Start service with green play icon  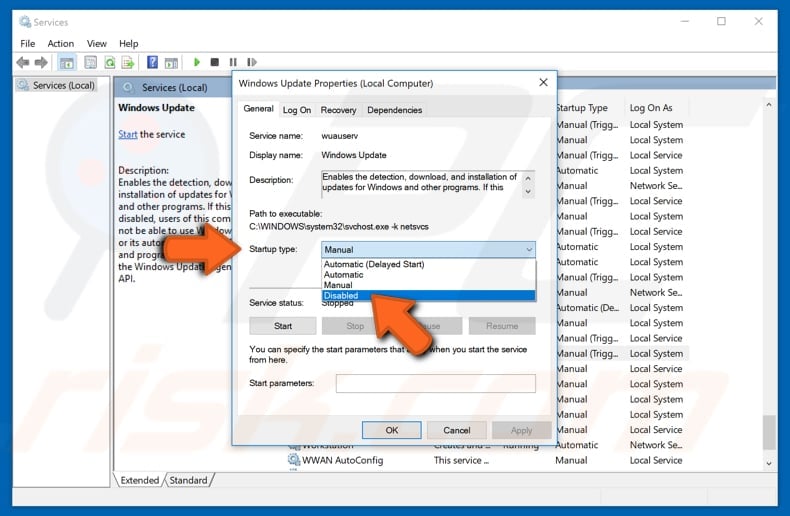click(x=197, y=62)
